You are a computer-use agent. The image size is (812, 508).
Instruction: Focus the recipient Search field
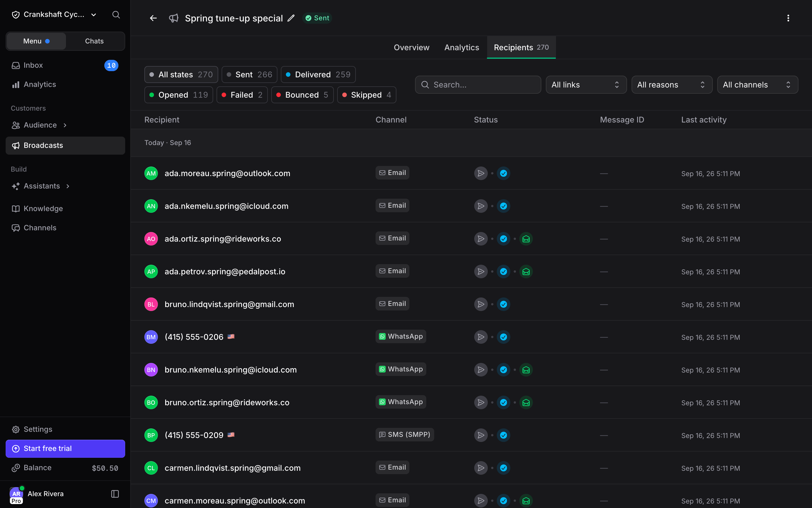point(478,85)
